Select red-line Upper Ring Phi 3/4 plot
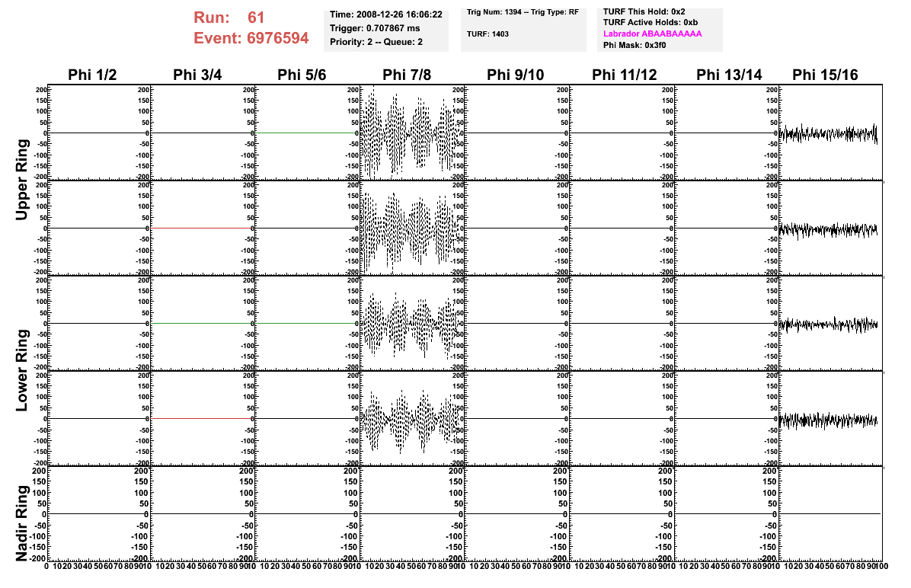The height and width of the screenshot is (588, 911). (x=203, y=227)
